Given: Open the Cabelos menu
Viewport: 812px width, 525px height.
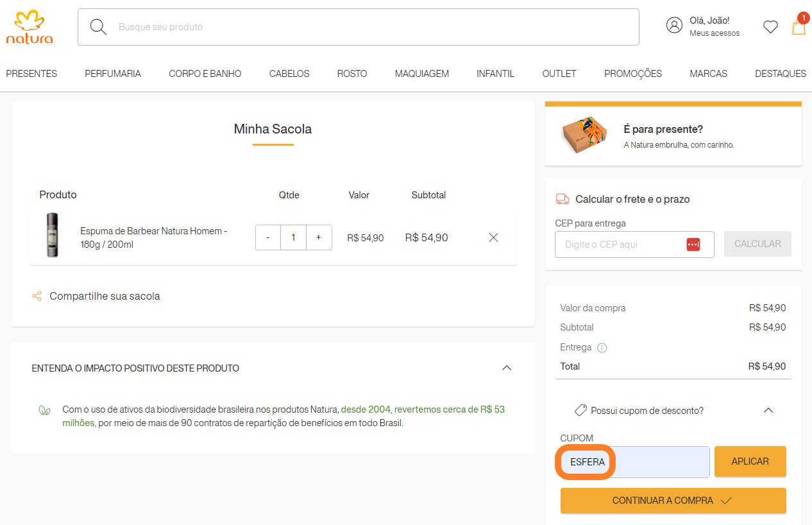Looking at the screenshot, I should pos(289,74).
